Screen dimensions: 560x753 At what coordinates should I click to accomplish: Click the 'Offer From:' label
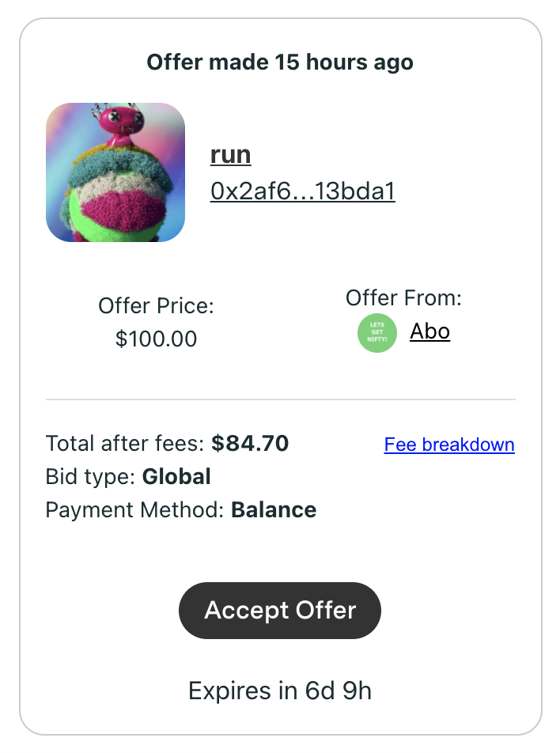pos(403,298)
